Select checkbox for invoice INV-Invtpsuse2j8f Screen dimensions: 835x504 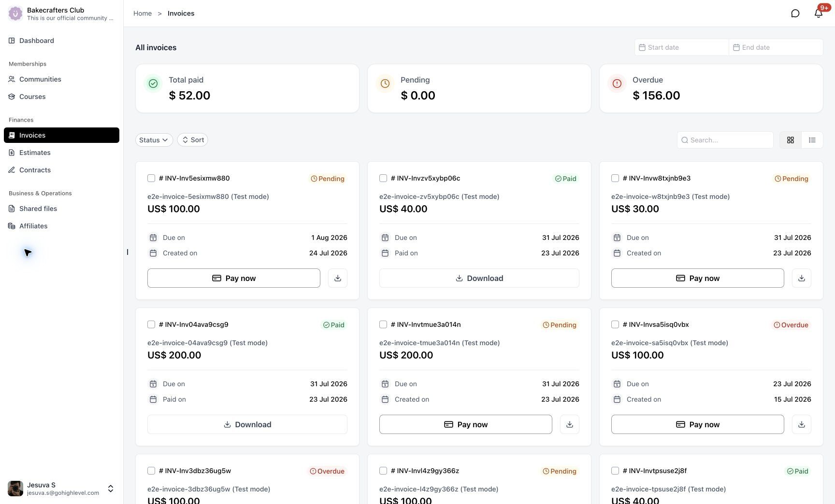pyautogui.click(x=615, y=471)
